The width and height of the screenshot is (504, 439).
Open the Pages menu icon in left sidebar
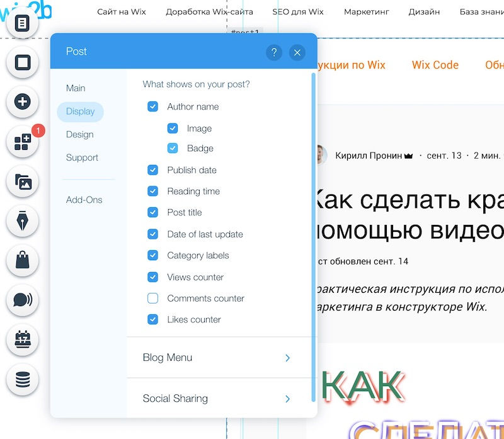23,23
